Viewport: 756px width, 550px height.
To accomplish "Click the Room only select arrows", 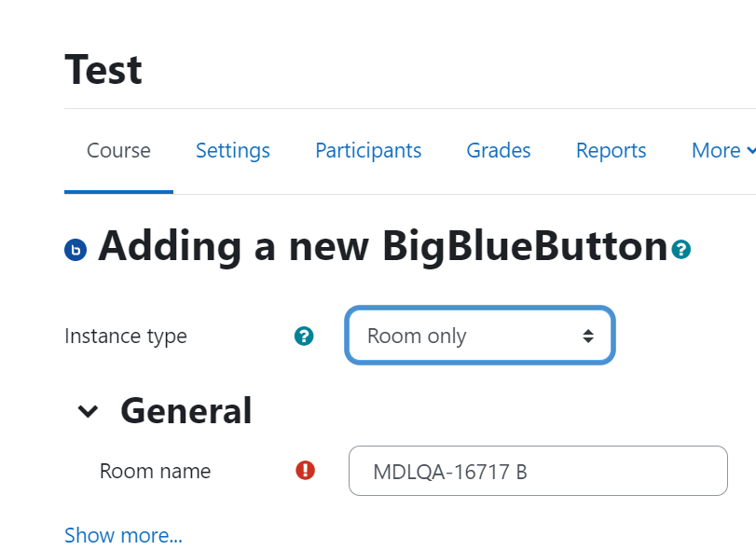I will coord(587,336).
